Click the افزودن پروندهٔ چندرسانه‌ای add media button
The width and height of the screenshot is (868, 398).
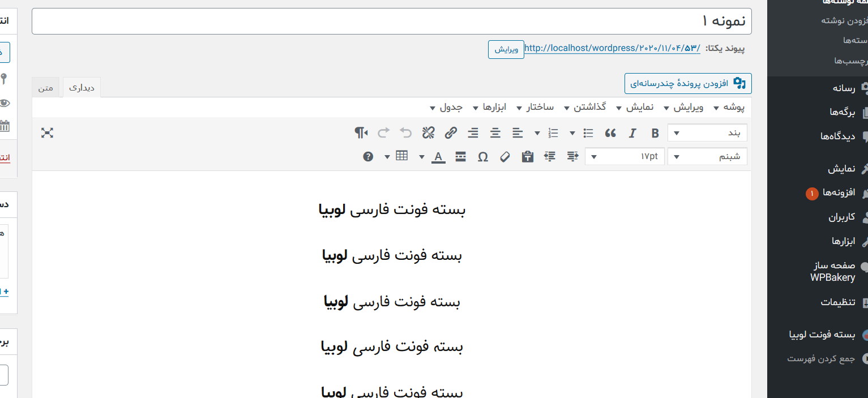click(x=688, y=83)
